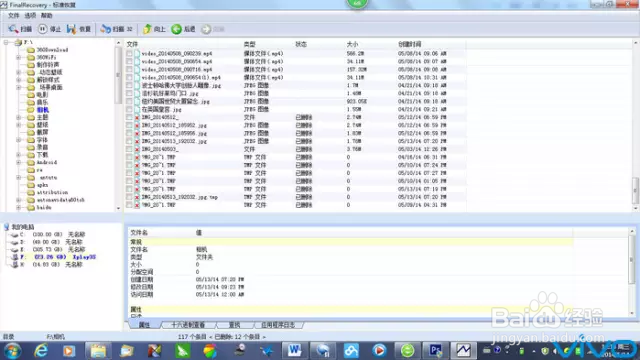Click deleted icon of IMG_20140512_105952.jpg
The image size is (640, 360).
click(x=137, y=125)
